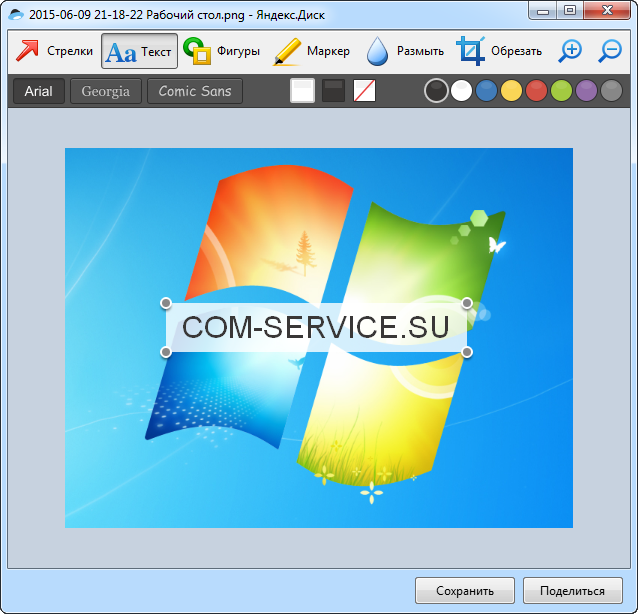Pick the Маркер highlighter tool

click(x=312, y=51)
